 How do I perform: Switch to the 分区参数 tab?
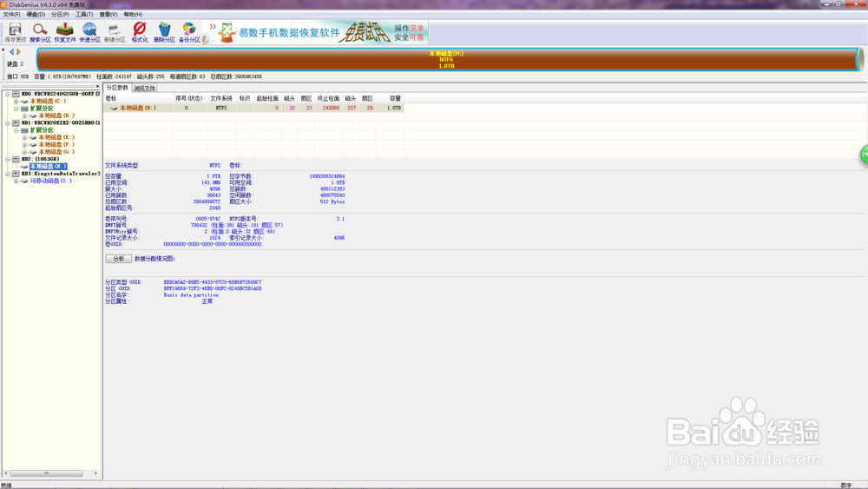coord(117,88)
